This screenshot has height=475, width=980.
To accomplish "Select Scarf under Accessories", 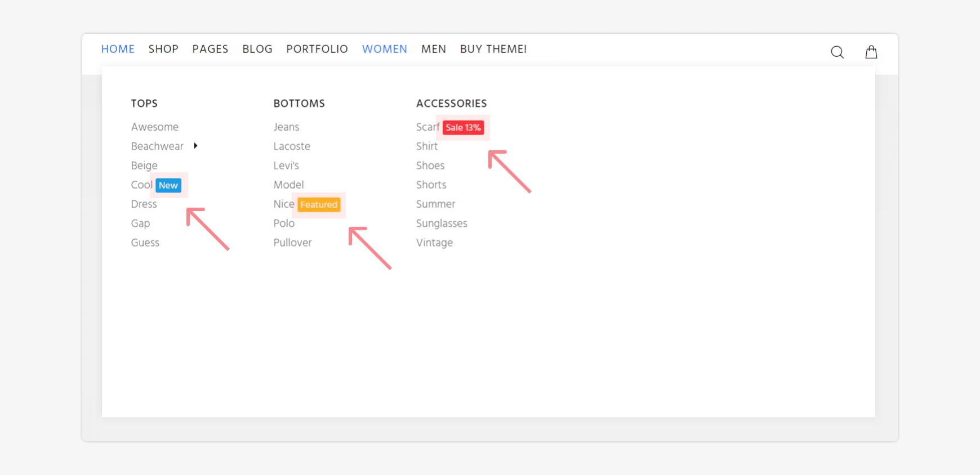I will [428, 127].
